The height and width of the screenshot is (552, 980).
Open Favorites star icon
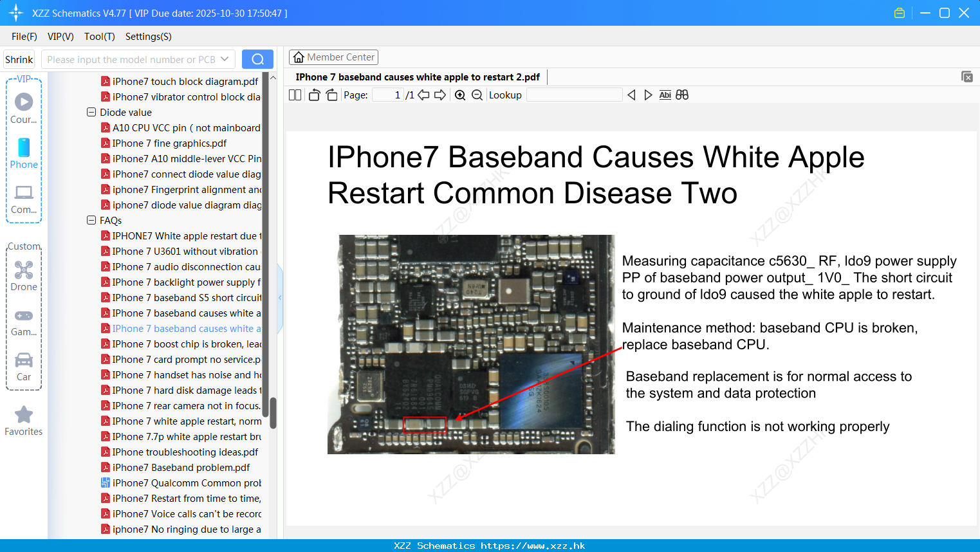[x=24, y=421]
